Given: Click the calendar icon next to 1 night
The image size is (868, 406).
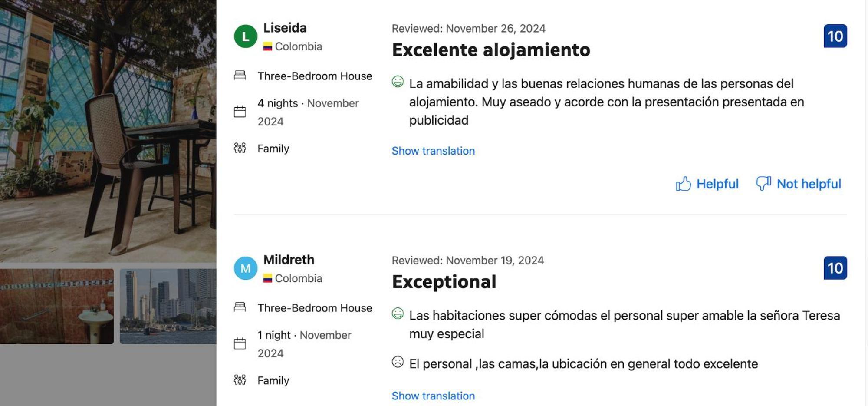Looking at the screenshot, I should pyautogui.click(x=240, y=344).
